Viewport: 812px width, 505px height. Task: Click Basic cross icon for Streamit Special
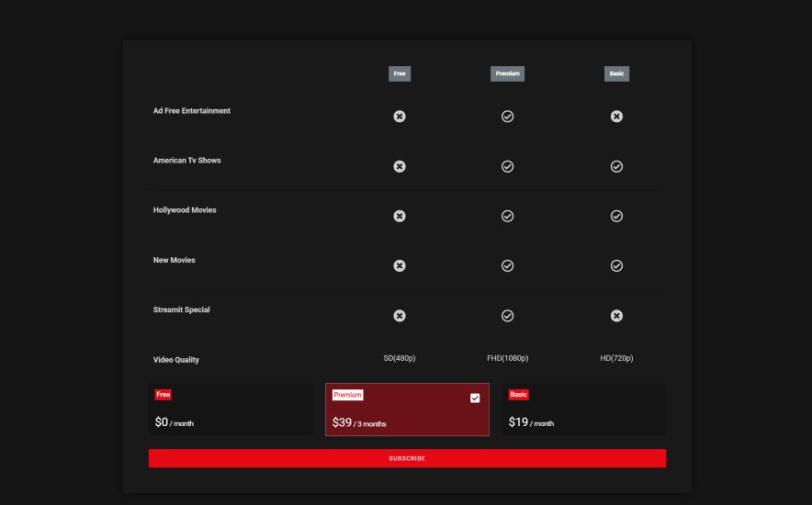[x=616, y=316]
